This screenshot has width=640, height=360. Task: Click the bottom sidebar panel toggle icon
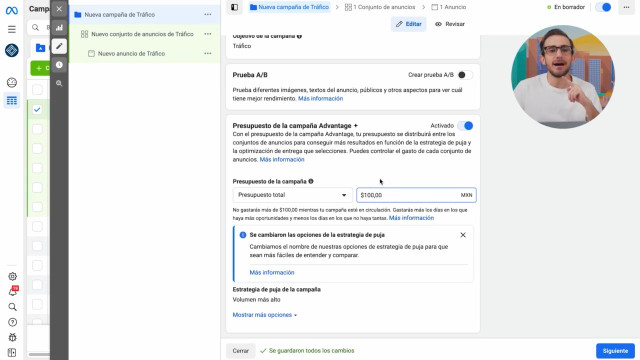tap(12, 352)
